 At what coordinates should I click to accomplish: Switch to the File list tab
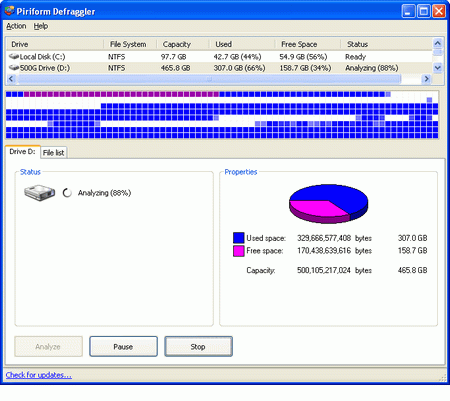click(53, 153)
